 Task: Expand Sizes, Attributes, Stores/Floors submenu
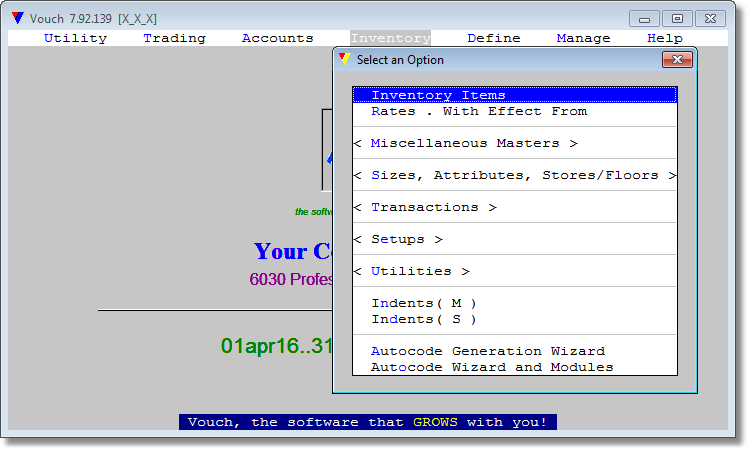click(x=515, y=175)
